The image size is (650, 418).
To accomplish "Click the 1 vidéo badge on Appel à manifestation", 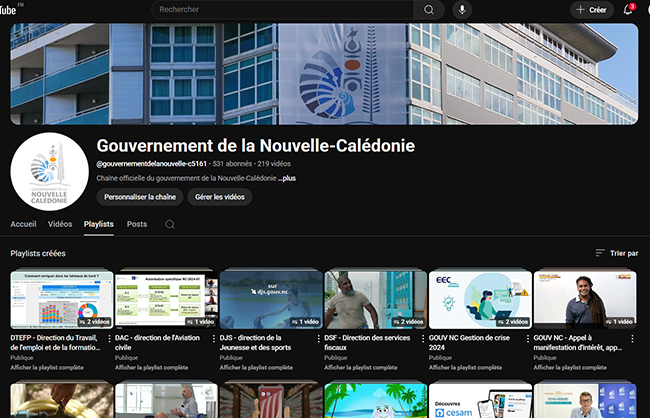I will (619, 322).
